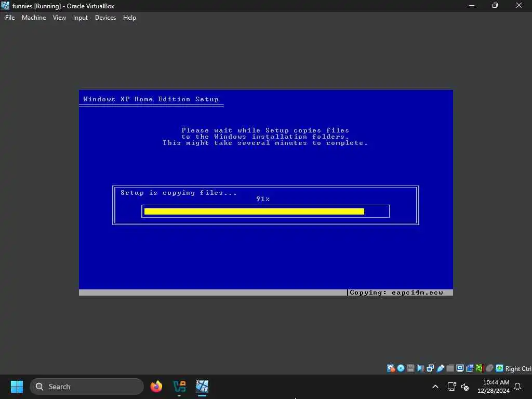Open the View menu
Viewport: 532px width, 399px height.
point(59,18)
